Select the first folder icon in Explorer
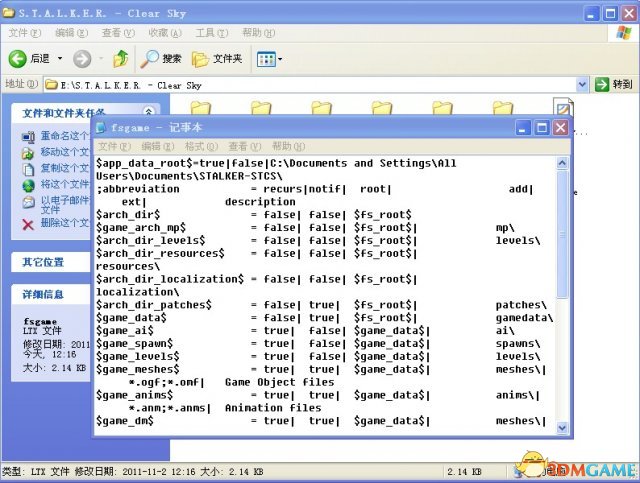Viewport: 640px width, 483px height. pos(200,108)
